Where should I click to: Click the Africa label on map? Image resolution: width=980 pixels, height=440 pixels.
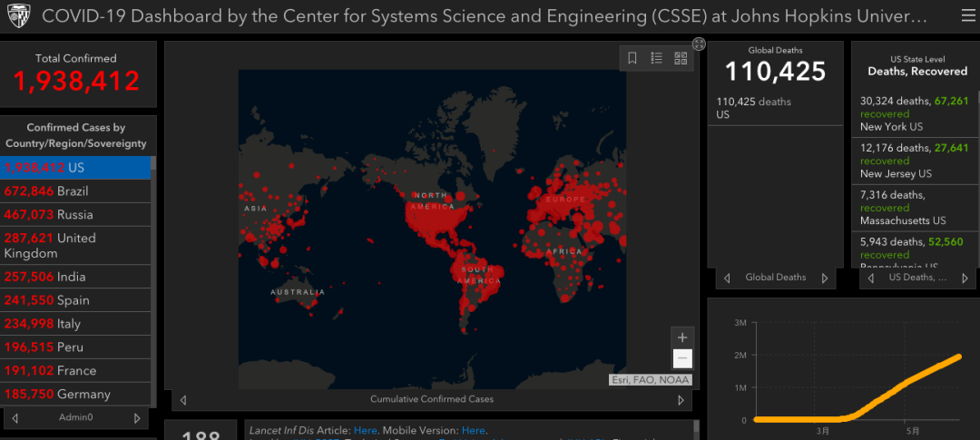click(563, 251)
